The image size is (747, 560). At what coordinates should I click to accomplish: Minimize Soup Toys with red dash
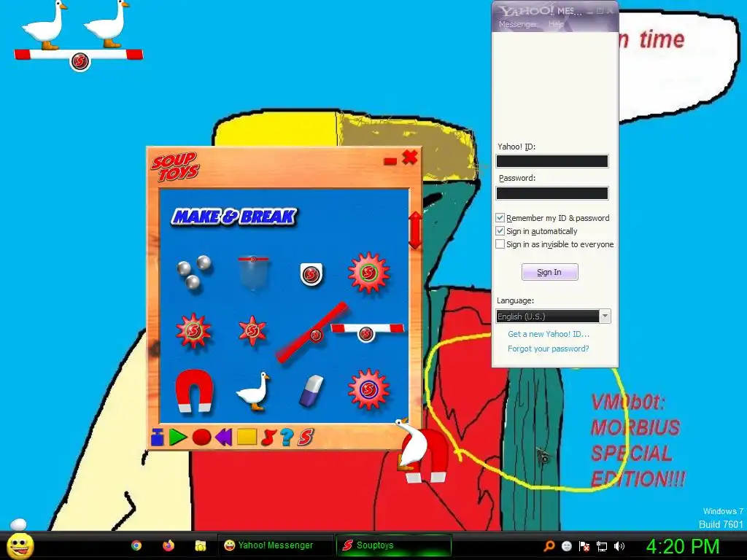click(390, 161)
